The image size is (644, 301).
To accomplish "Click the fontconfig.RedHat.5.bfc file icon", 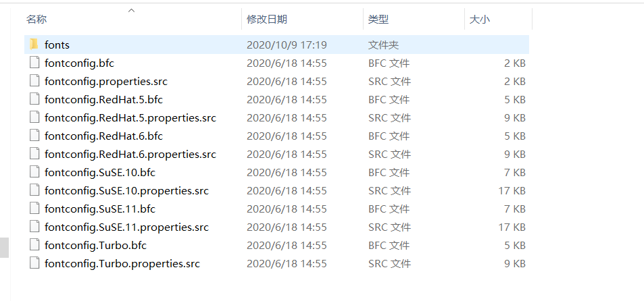I will tap(34, 99).
